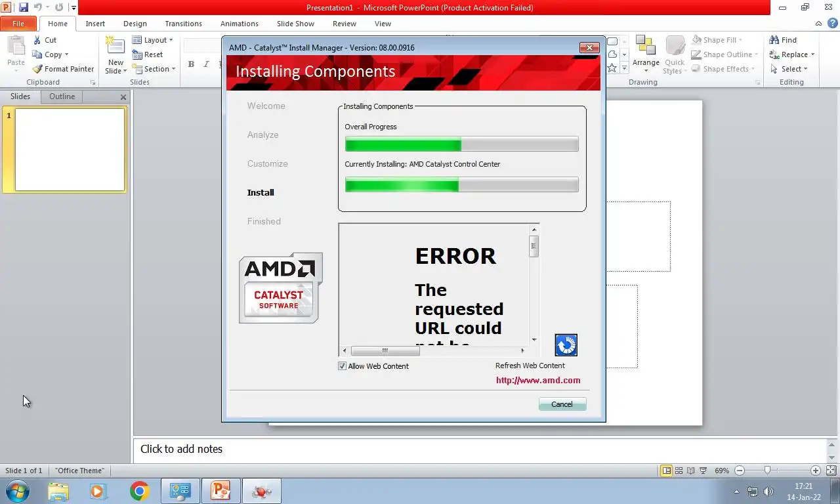Switch to the View ribbon tab

coord(383,24)
